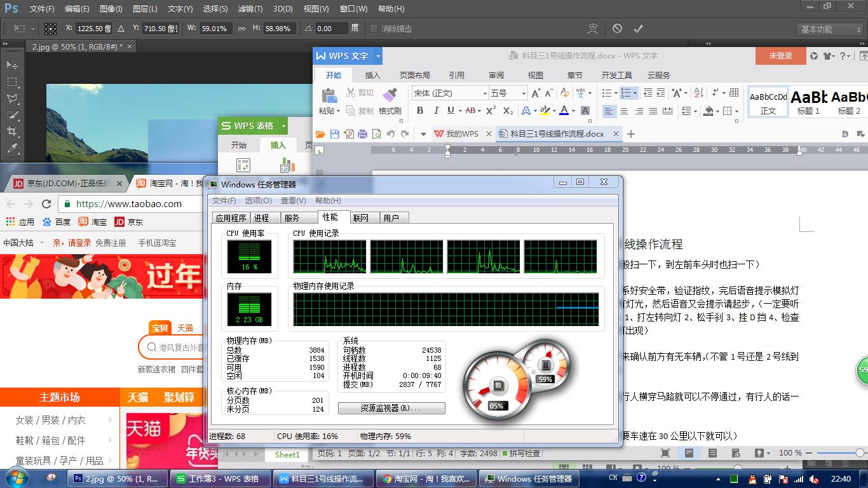Select Photoshop's Rectangular Marquee tool
Viewport: 868px width, 488px height.
click(11, 81)
